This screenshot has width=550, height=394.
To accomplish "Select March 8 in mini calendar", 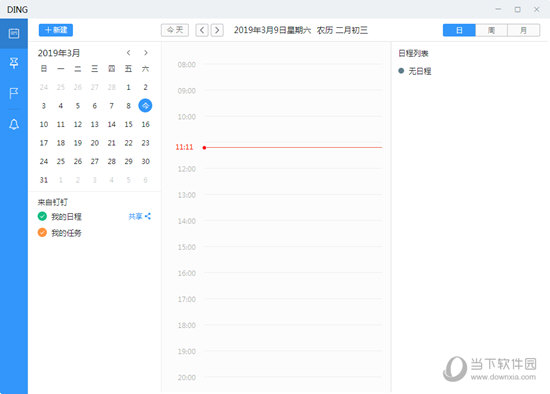I will (128, 106).
